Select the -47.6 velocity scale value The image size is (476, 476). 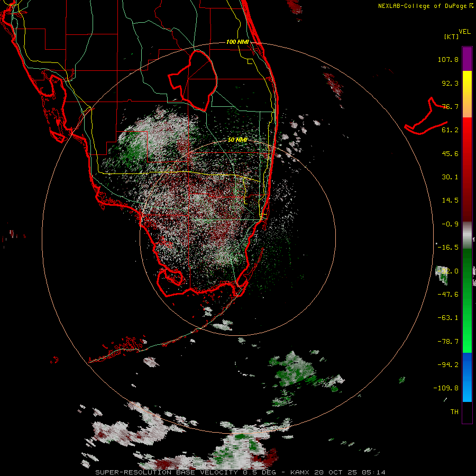click(448, 295)
